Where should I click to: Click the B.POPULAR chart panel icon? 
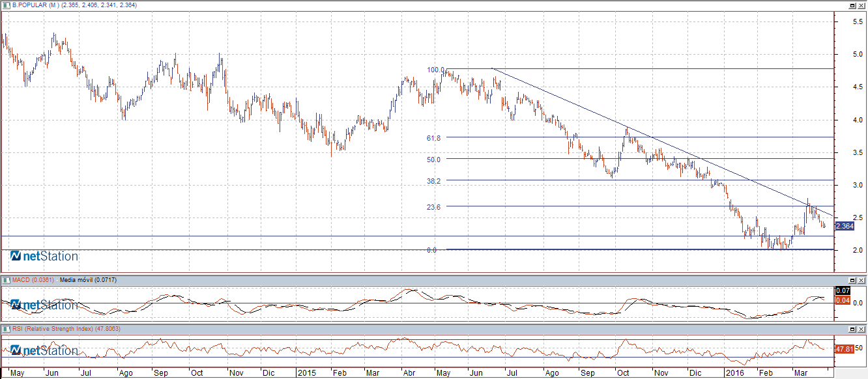7,5
